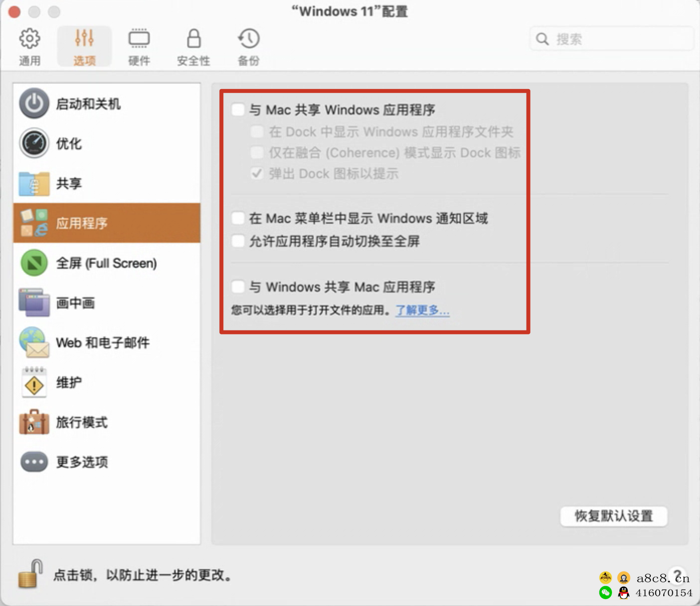Screen dimensions: 700x606
Task: Open the 更多选项 ellipsis icon
Action: click(x=34, y=462)
